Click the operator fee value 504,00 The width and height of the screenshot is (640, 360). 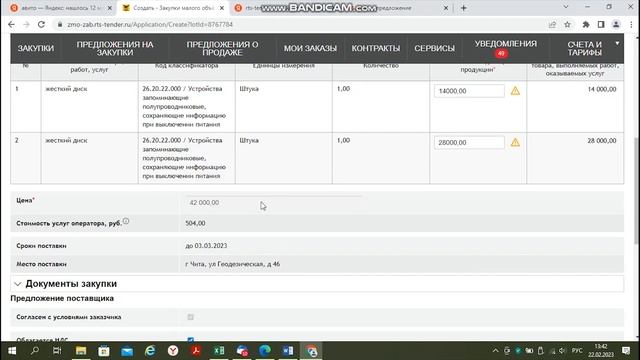(x=195, y=223)
